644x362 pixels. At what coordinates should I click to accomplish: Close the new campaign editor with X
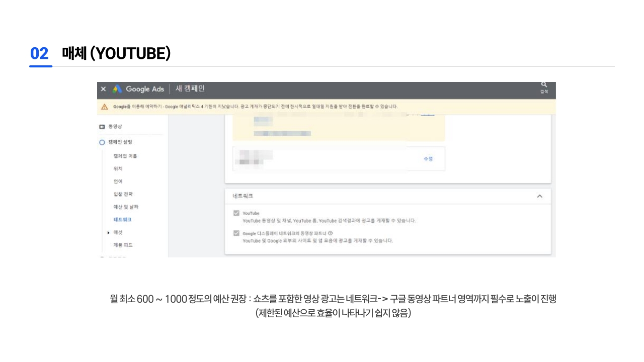click(x=103, y=89)
